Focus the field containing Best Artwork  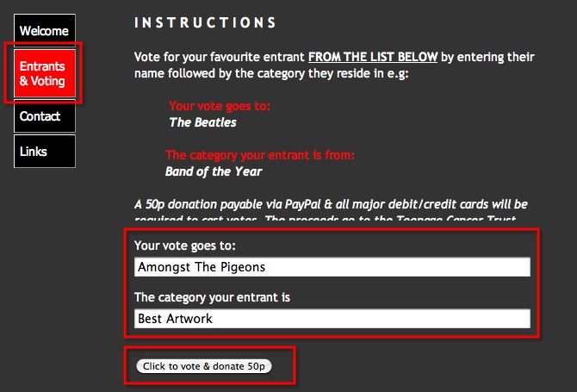[332, 319]
